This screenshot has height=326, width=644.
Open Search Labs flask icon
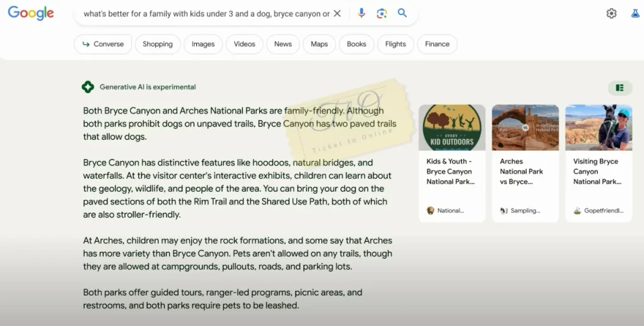[636, 14]
